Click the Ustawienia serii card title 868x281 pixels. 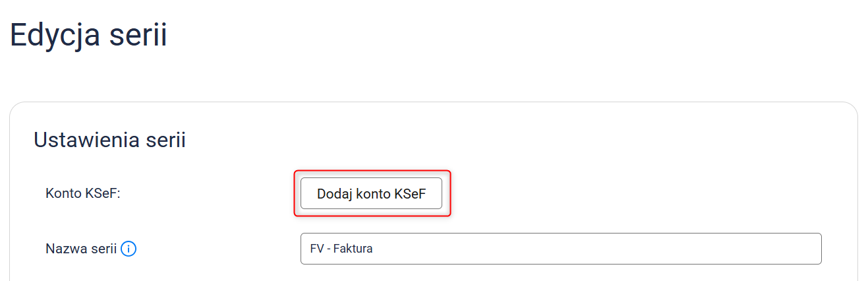pyautogui.click(x=109, y=140)
